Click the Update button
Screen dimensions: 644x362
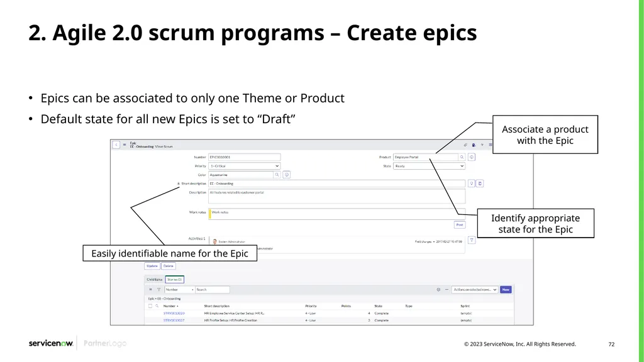tap(152, 266)
